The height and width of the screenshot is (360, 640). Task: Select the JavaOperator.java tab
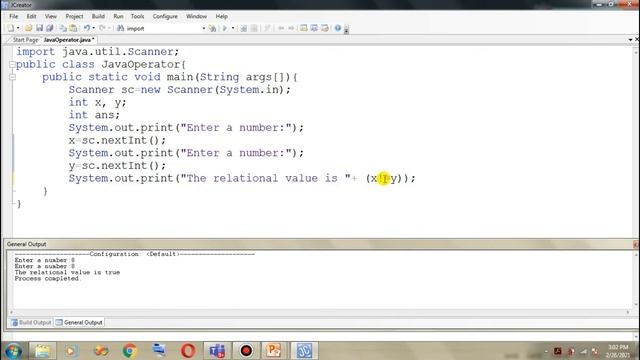pyautogui.click(x=69, y=40)
